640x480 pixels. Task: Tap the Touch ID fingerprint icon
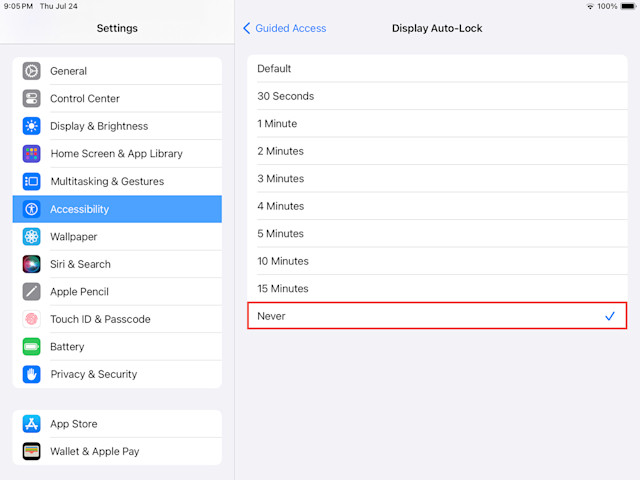(31, 319)
